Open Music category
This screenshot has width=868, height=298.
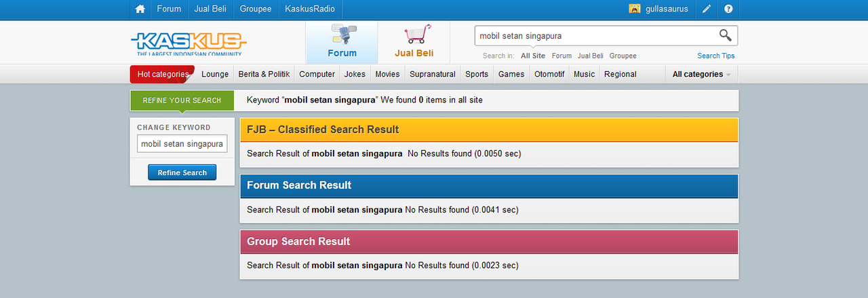pyautogui.click(x=584, y=74)
